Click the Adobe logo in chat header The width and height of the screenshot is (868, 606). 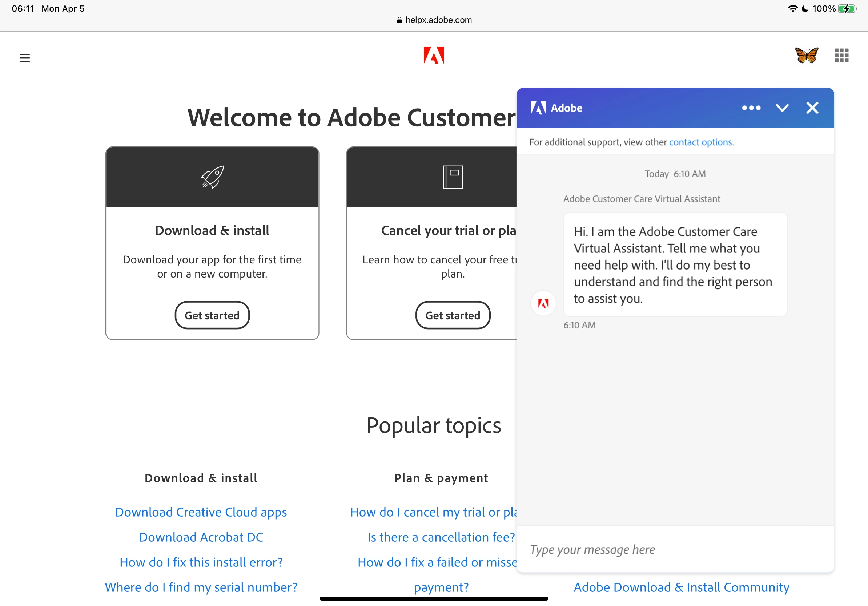pyautogui.click(x=538, y=108)
